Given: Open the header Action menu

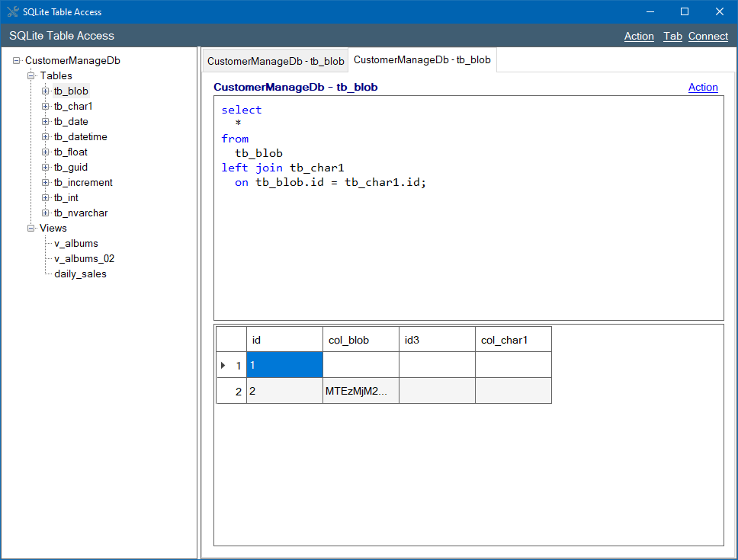Looking at the screenshot, I should pyautogui.click(x=639, y=37).
